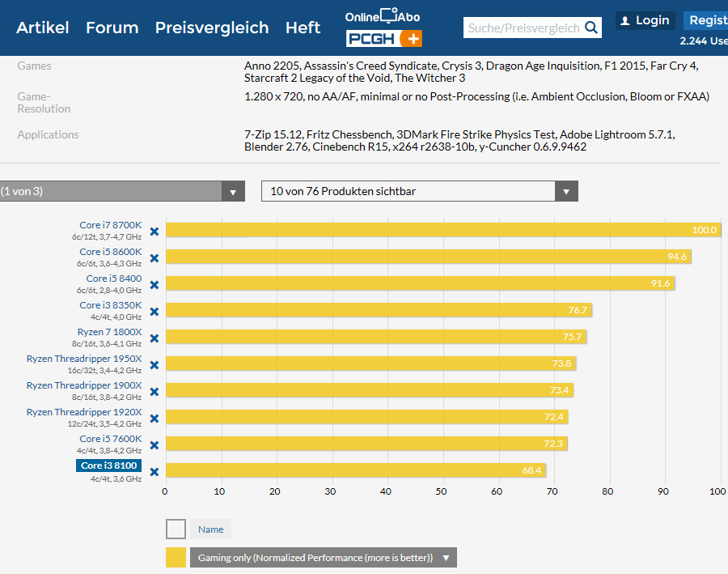Remove Ryzen Threadripper 1920X with its X icon
This screenshot has width=728, height=574.
154,419
